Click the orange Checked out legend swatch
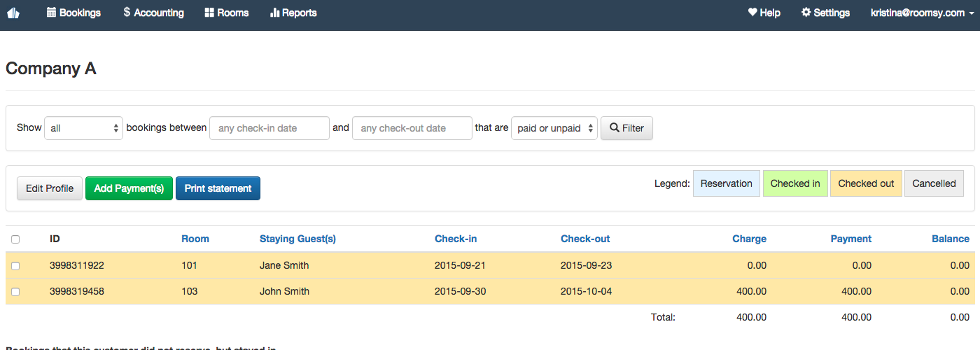980x350 pixels. 866,183
